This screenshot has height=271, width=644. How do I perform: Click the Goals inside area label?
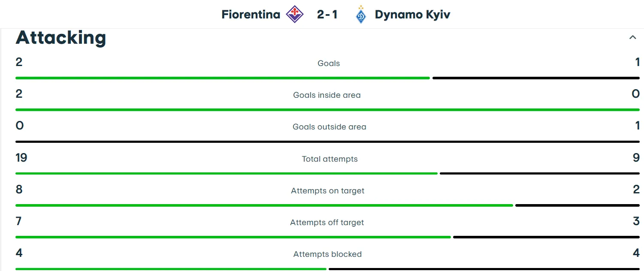327,95
